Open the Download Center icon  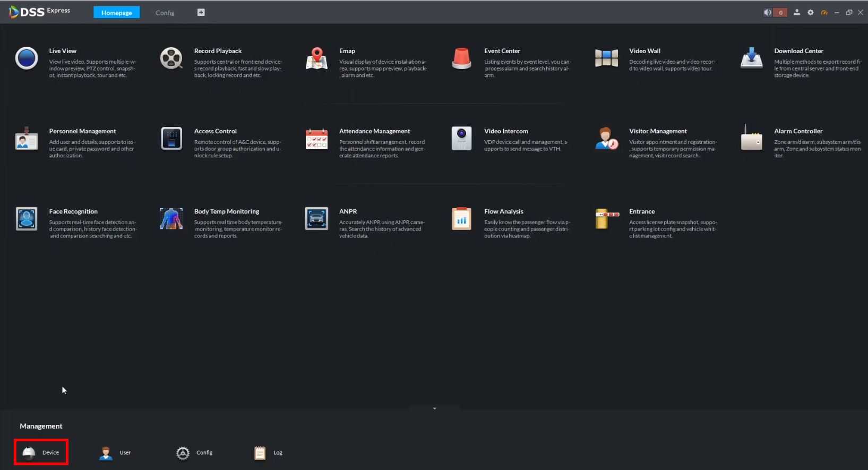[751, 58]
